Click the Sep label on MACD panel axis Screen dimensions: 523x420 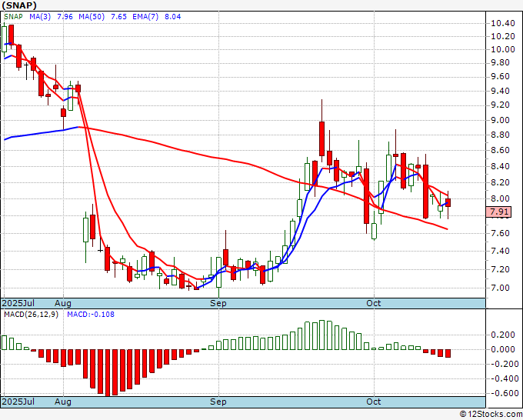pyautogui.click(x=218, y=402)
